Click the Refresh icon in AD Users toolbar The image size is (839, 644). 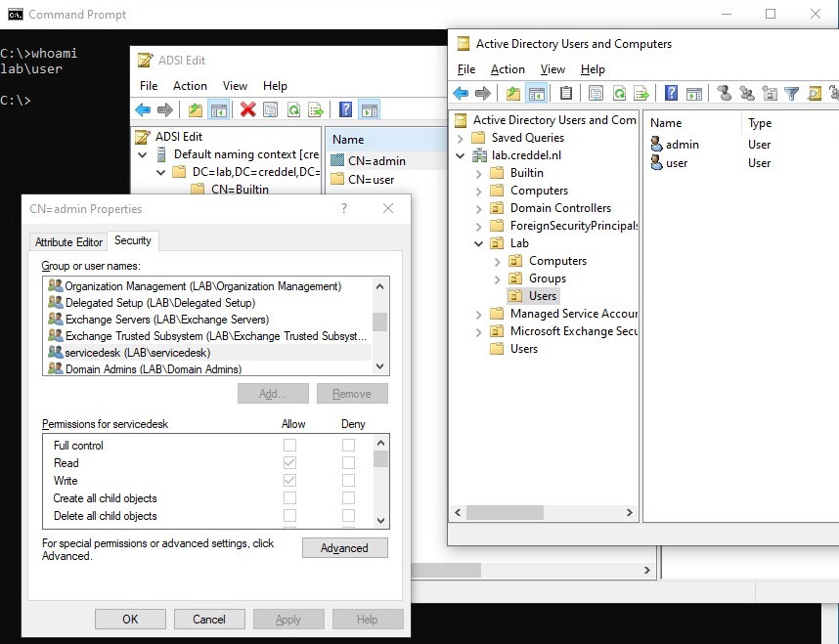(619, 94)
